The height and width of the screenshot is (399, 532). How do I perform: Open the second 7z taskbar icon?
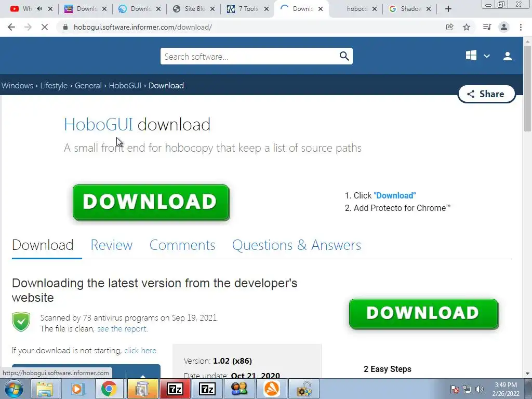pos(207,389)
